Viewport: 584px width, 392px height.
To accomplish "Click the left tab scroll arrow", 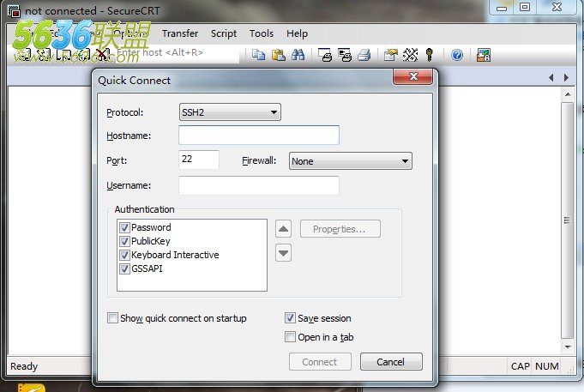I will pyautogui.click(x=551, y=77).
